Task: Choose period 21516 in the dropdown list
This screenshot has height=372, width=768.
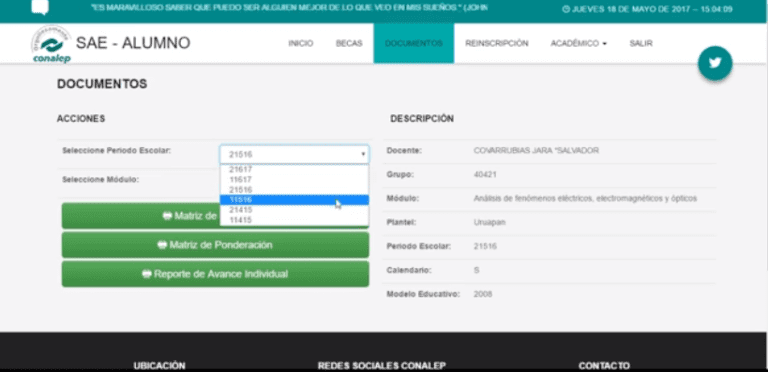Action: pyautogui.click(x=294, y=189)
